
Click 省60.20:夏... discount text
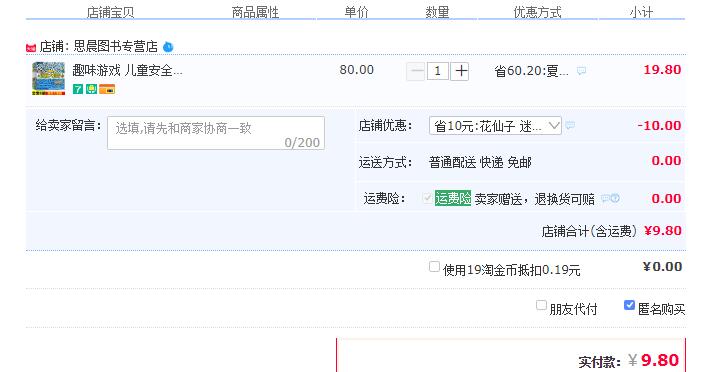tap(531, 71)
